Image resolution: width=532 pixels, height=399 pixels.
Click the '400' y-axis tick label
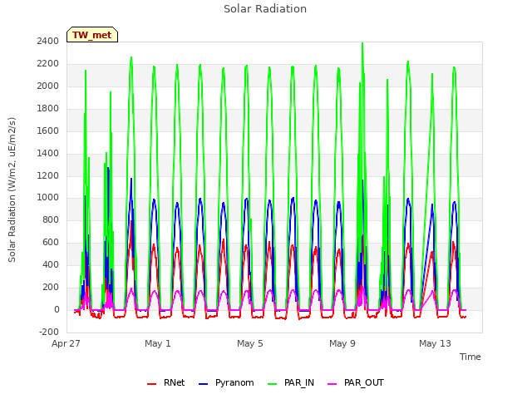pos(51,264)
